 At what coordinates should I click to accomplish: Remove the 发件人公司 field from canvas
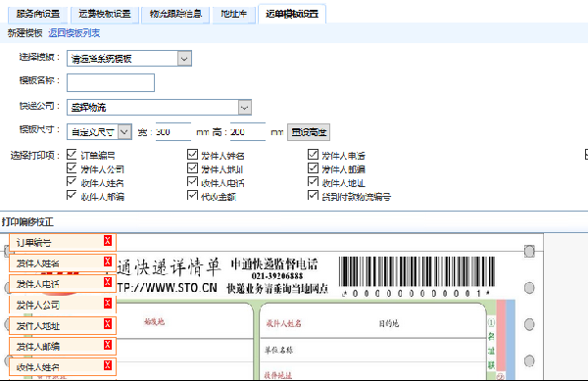[x=108, y=303]
